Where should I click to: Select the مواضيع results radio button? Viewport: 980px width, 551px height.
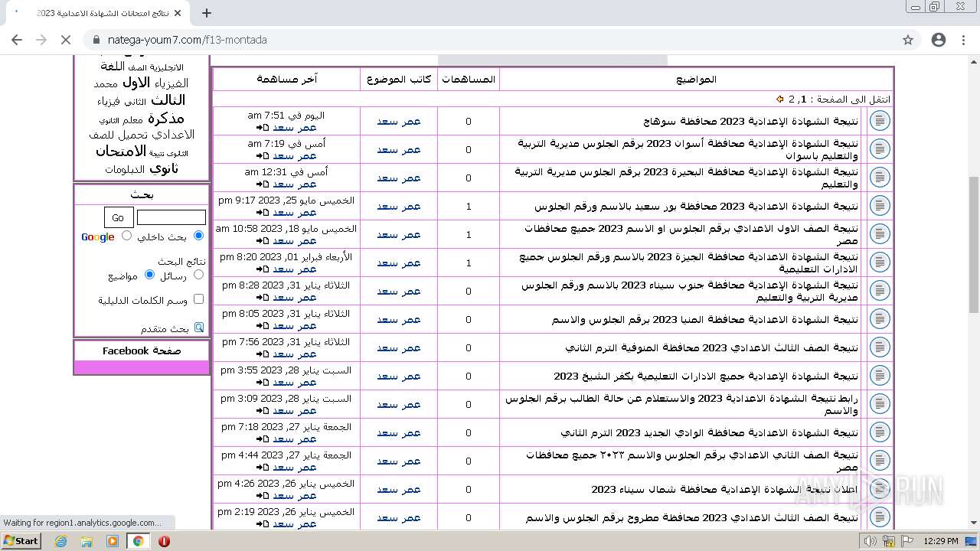coord(150,274)
